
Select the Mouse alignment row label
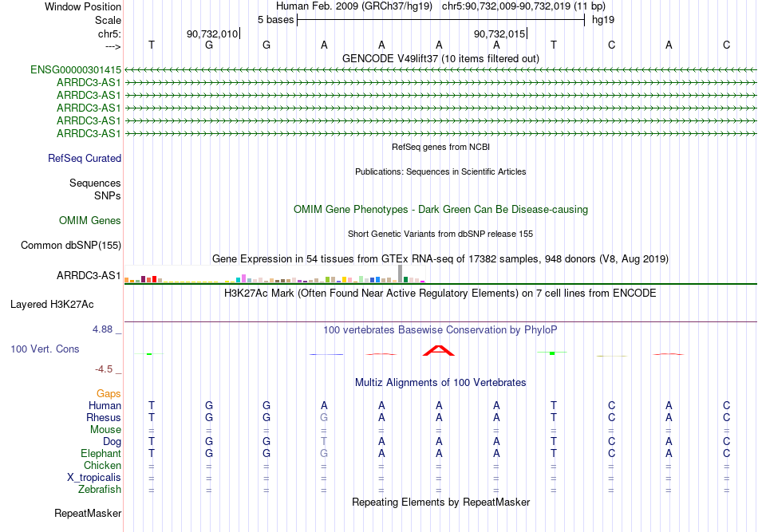pyautogui.click(x=105, y=430)
